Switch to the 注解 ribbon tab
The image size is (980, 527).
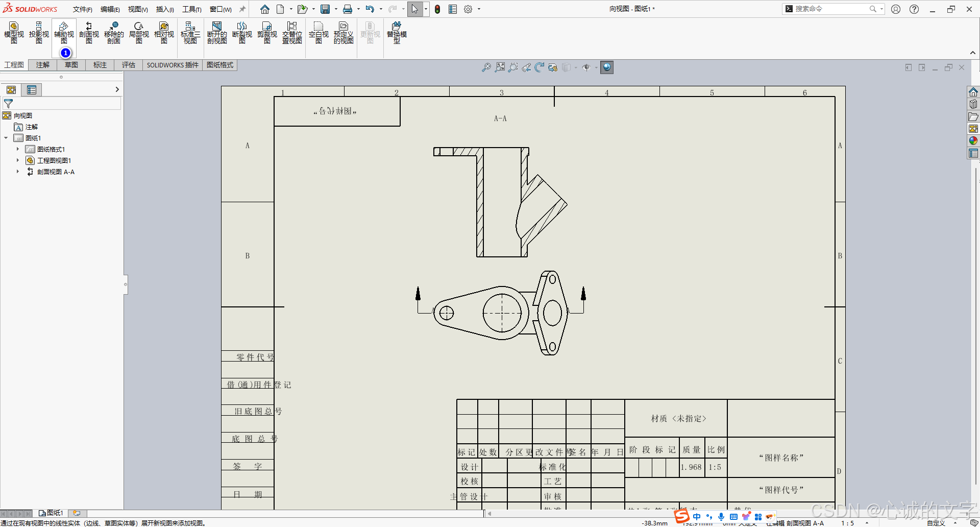[x=43, y=65]
